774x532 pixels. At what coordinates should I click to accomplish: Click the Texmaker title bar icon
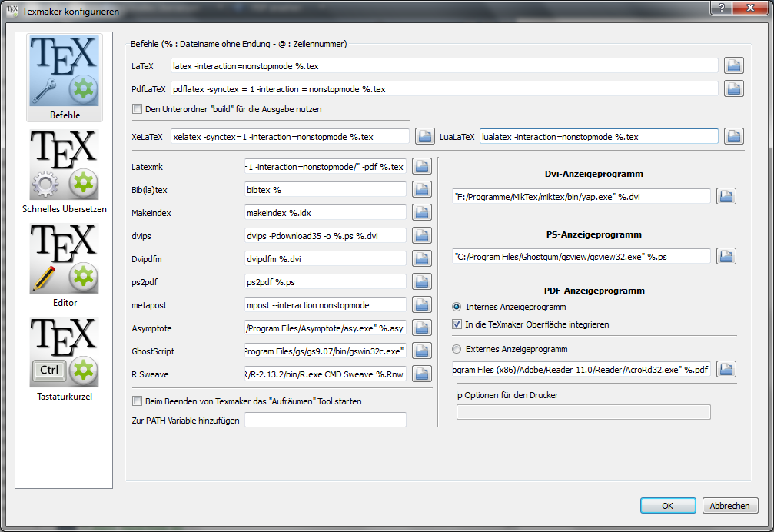point(12,10)
